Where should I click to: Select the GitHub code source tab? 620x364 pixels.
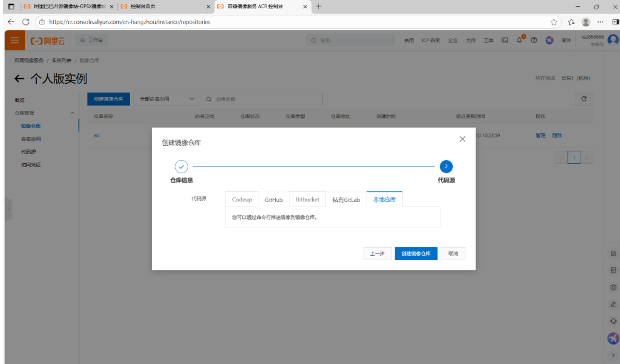[273, 200]
